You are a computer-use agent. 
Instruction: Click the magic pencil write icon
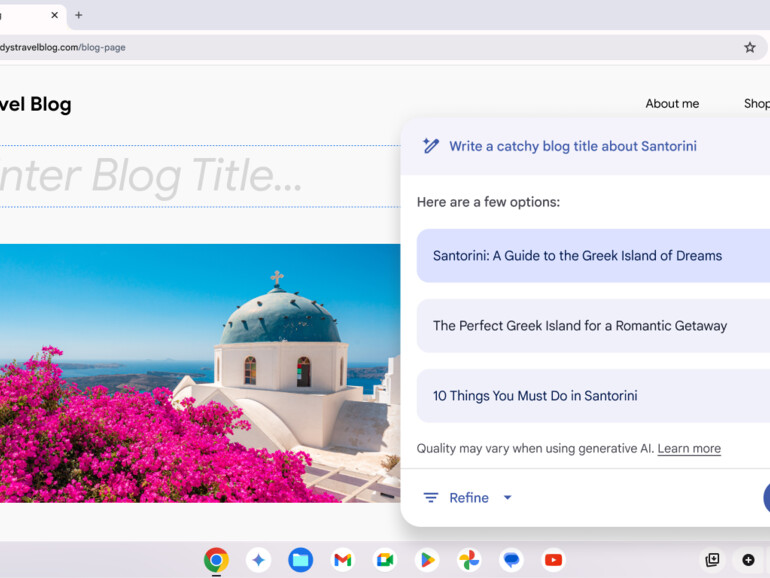[431, 146]
